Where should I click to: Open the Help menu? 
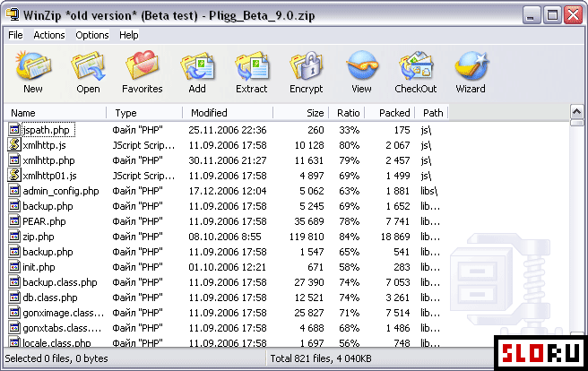(129, 35)
